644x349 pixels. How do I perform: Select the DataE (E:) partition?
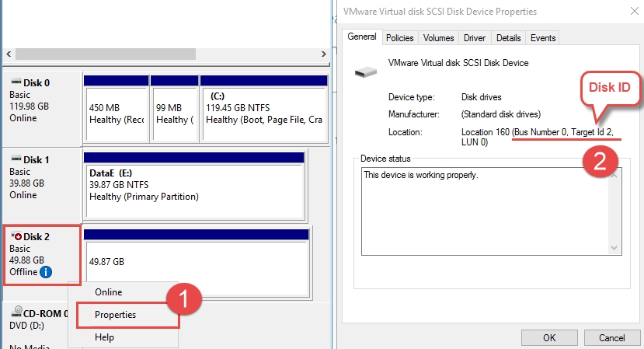pyautogui.click(x=193, y=185)
